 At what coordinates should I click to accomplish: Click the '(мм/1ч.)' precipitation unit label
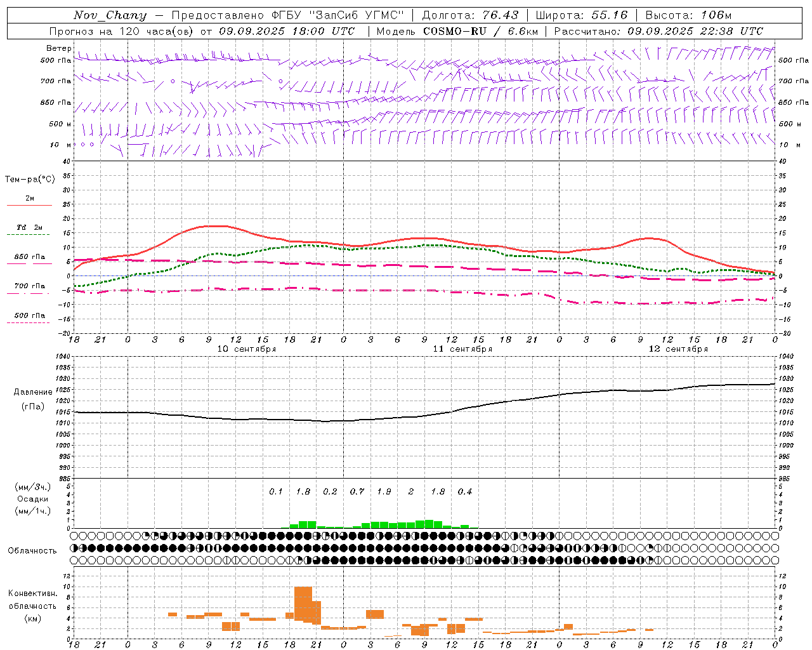pyautogui.click(x=32, y=511)
